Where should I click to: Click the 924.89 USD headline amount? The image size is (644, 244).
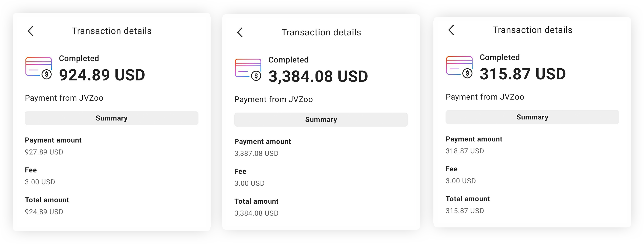(102, 75)
